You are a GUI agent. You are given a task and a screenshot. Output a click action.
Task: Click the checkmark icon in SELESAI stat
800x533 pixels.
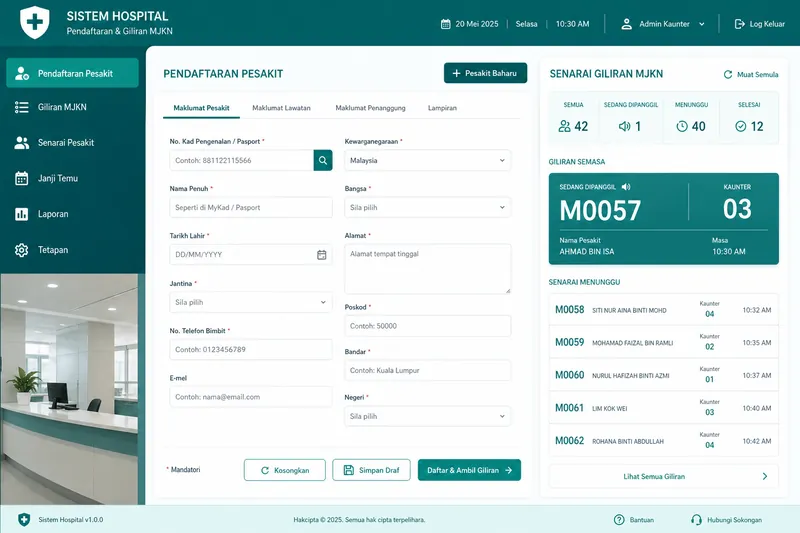click(x=741, y=126)
